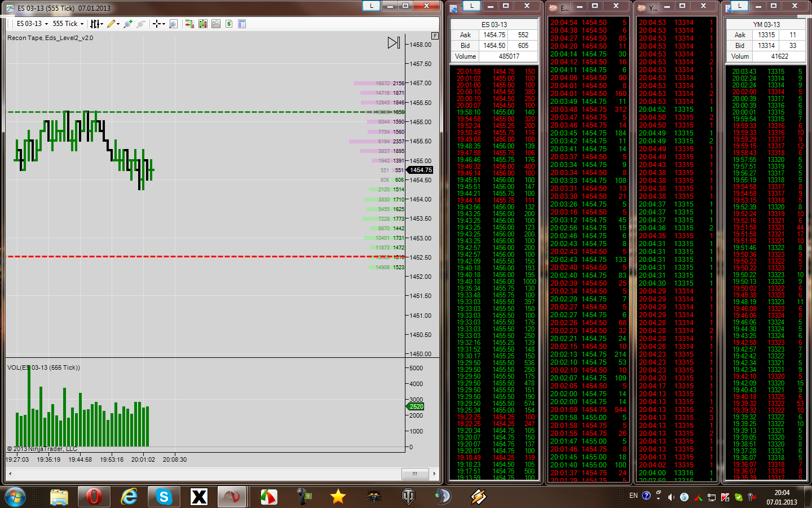
Task: Click the VOL(ES 03-13 (555 Tick)) label
Action: tap(43, 367)
